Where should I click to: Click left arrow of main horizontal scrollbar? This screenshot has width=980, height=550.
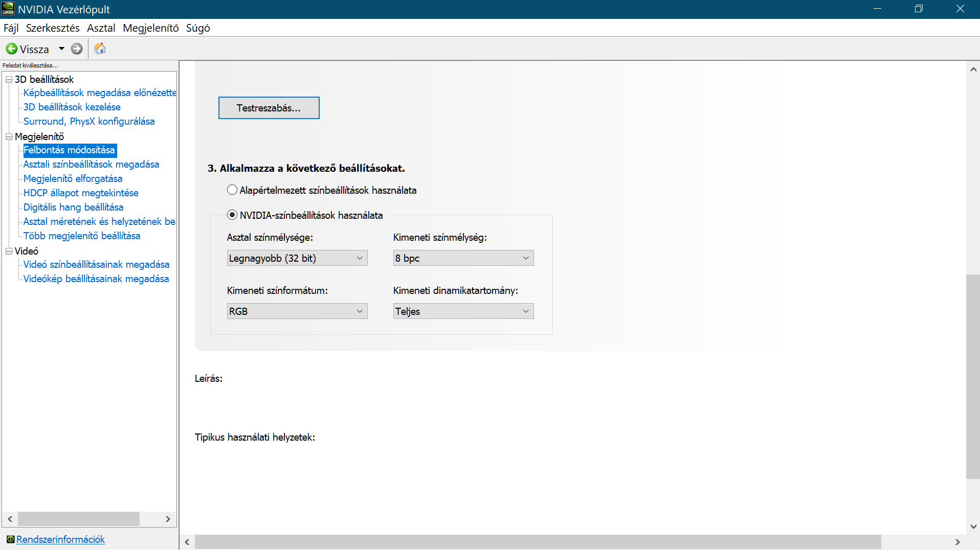(187, 542)
